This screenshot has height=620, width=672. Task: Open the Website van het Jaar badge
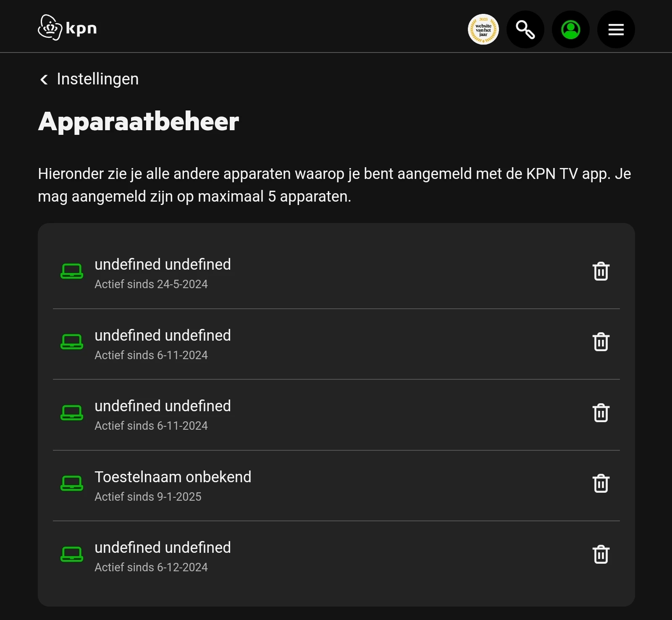(483, 29)
